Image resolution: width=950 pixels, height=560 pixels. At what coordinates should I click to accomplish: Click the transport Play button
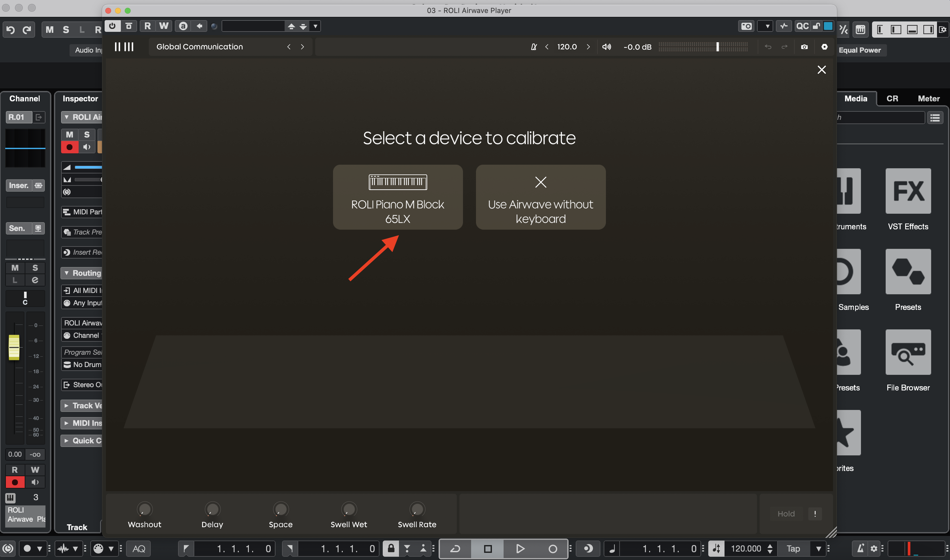(x=520, y=548)
